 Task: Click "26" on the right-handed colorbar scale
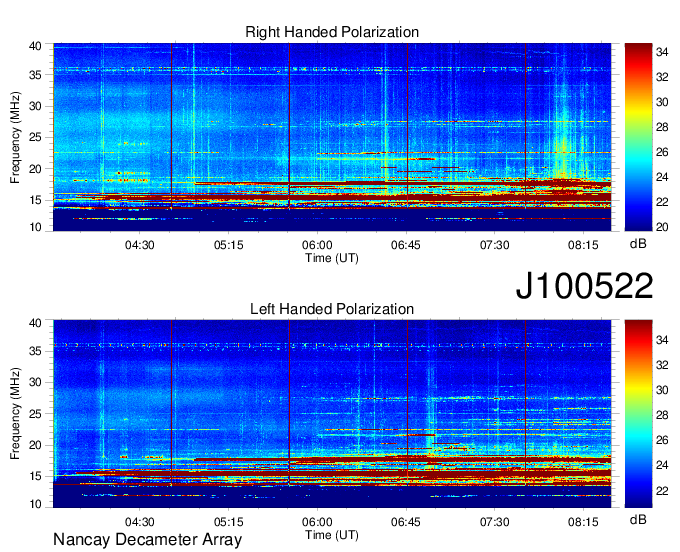pyautogui.click(x=662, y=152)
